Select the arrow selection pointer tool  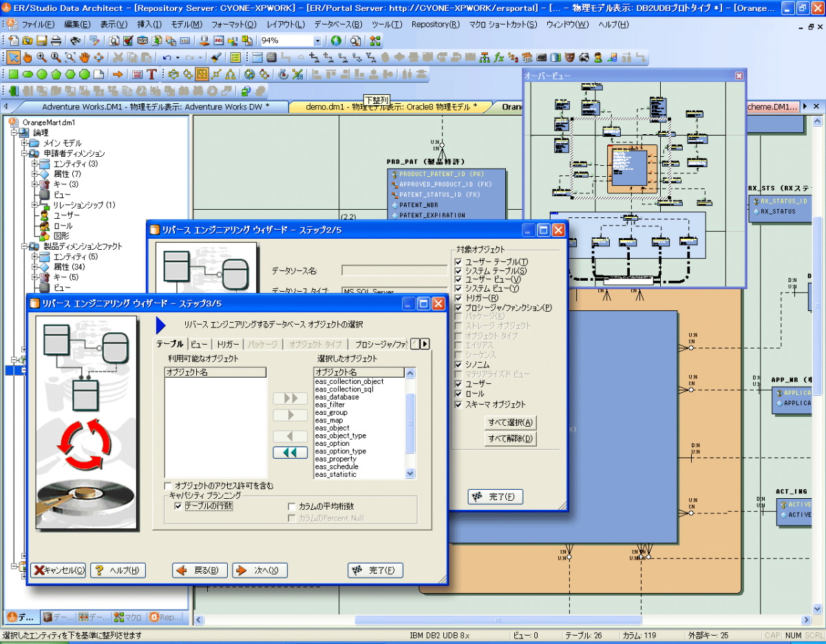click(13, 57)
